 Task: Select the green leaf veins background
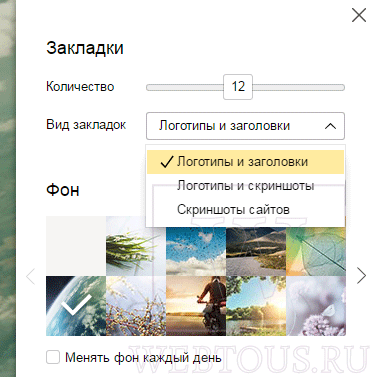click(316, 252)
